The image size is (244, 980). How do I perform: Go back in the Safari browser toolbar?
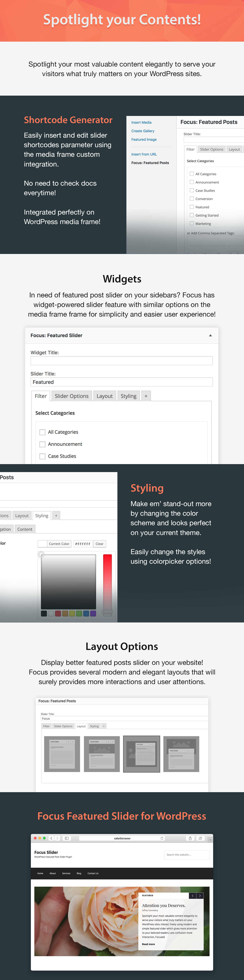tap(51, 838)
